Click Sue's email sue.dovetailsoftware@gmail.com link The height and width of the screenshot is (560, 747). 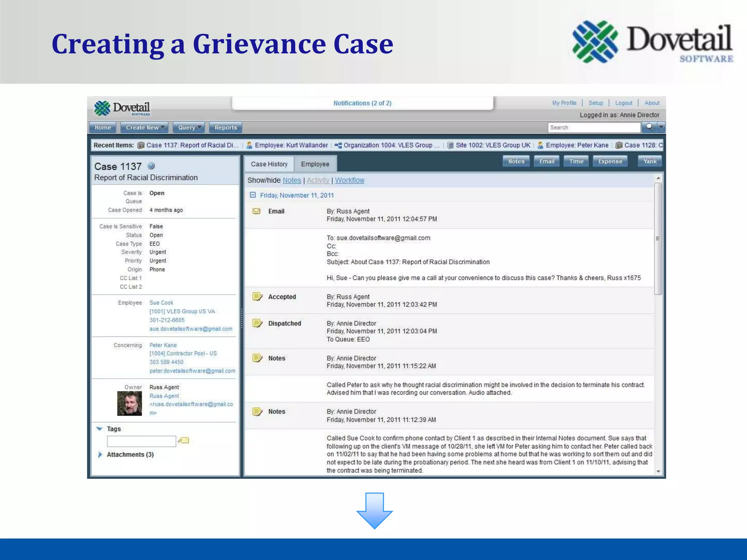click(x=191, y=329)
